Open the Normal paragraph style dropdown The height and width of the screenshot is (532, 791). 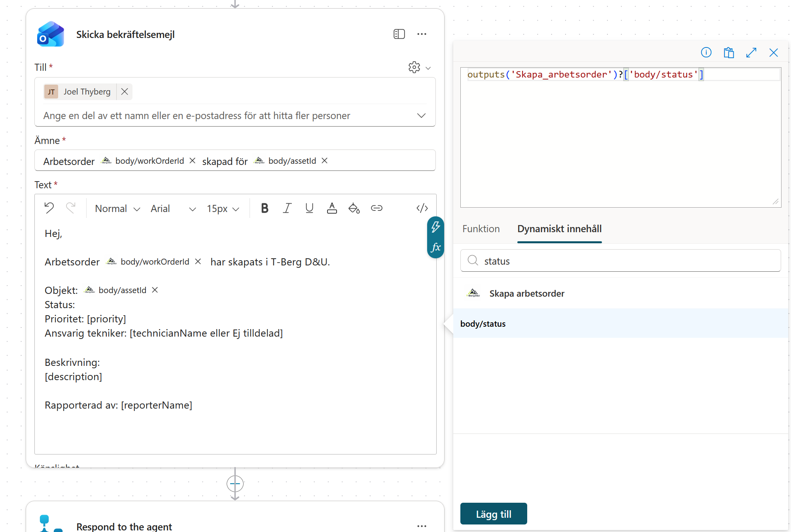117,208
